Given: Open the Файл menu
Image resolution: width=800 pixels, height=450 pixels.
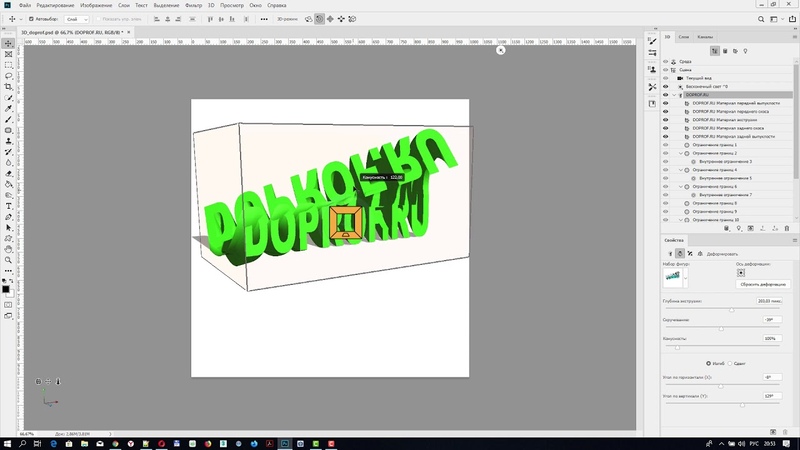Looking at the screenshot, I should pos(24,5).
